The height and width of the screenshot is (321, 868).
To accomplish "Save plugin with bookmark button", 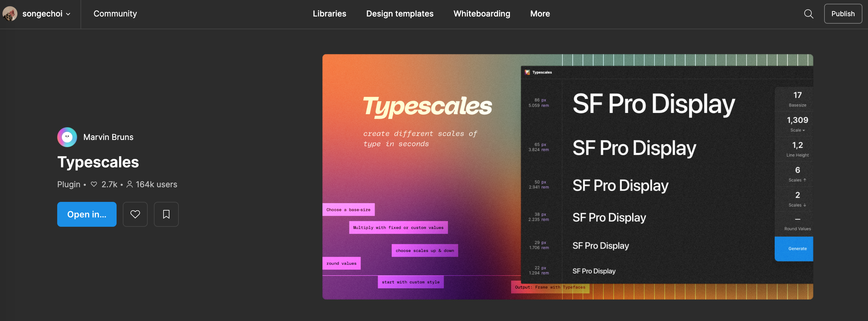I will click(x=166, y=214).
